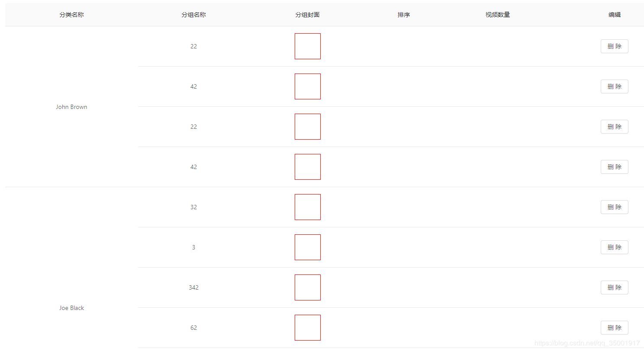The image size is (644, 351).
Task: Select the 分组封面 column header
Action: tap(307, 15)
